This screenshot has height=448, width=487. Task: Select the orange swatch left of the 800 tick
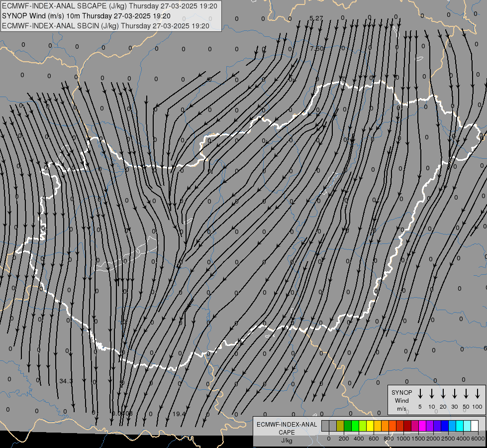[385, 426]
